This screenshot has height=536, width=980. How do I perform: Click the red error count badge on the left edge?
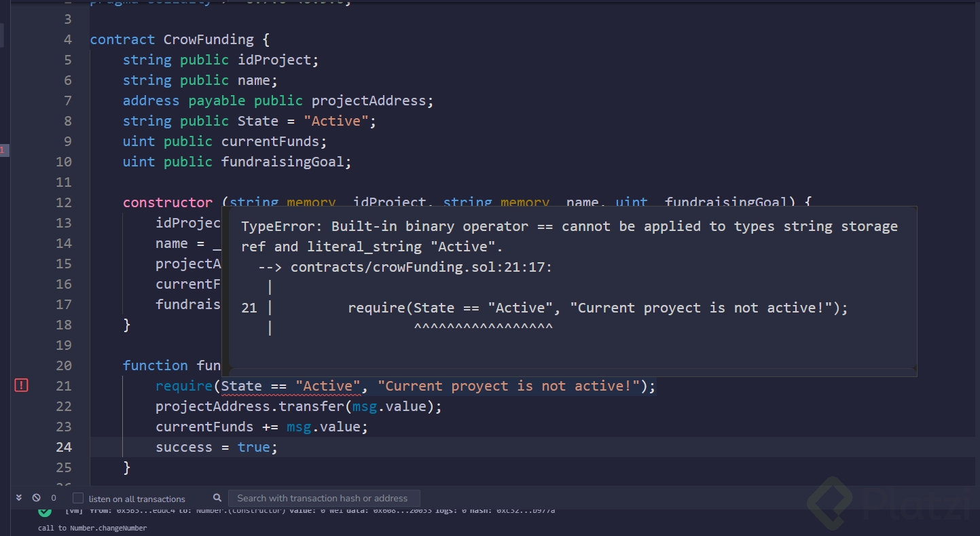3,149
